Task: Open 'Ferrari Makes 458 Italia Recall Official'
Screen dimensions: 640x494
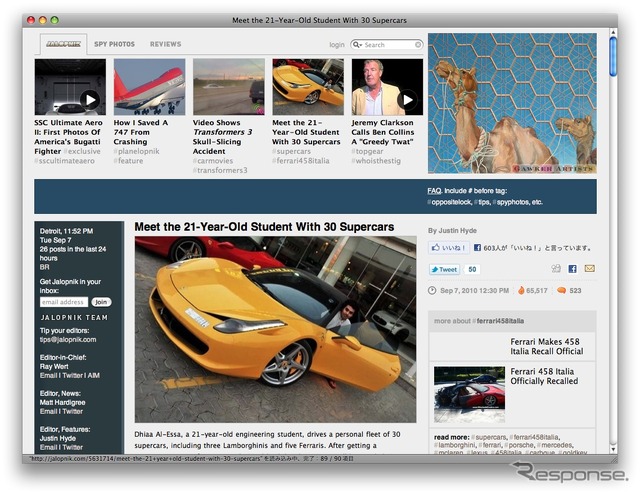Action: tap(547, 346)
